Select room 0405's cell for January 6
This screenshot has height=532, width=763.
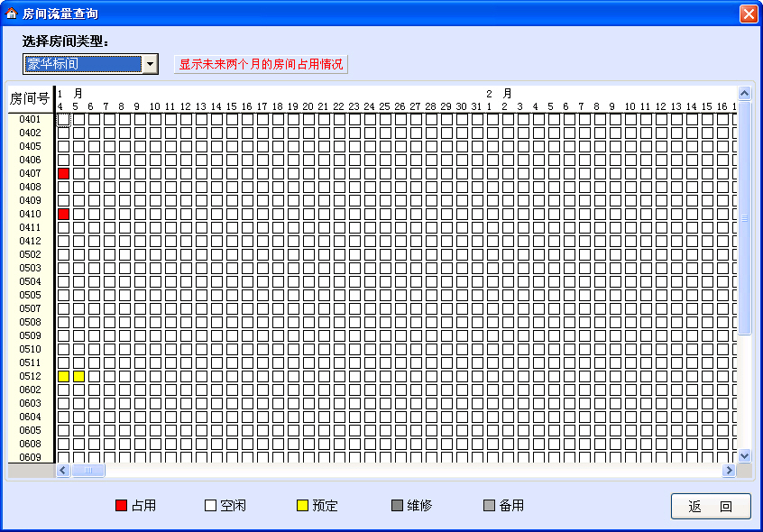(x=94, y=146)
